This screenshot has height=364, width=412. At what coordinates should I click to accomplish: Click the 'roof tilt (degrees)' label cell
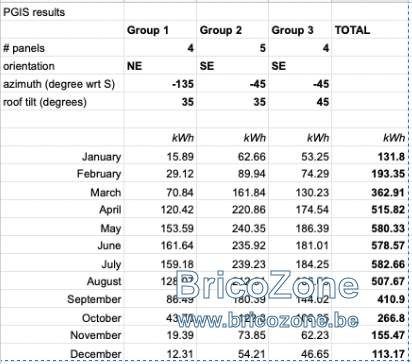click(x=62, y=102)
